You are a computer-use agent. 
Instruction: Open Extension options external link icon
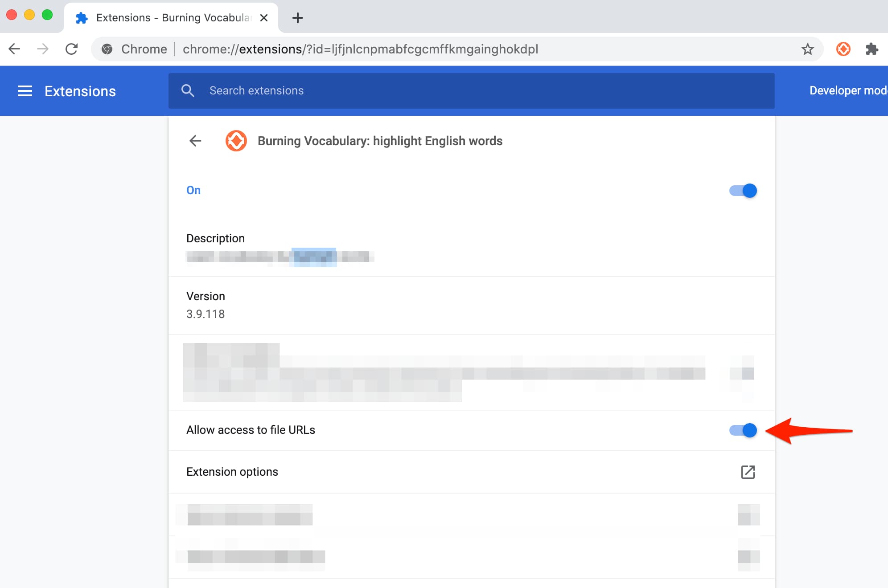pos(748,472)
